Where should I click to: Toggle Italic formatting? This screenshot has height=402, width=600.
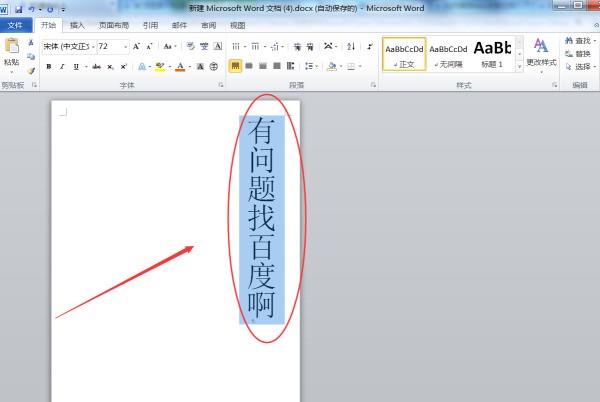[x=62, y=66]
